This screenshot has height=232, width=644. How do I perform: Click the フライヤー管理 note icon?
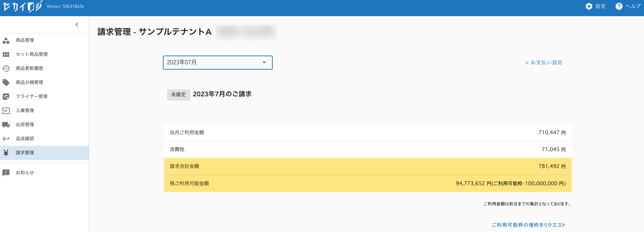click(6, 97)
